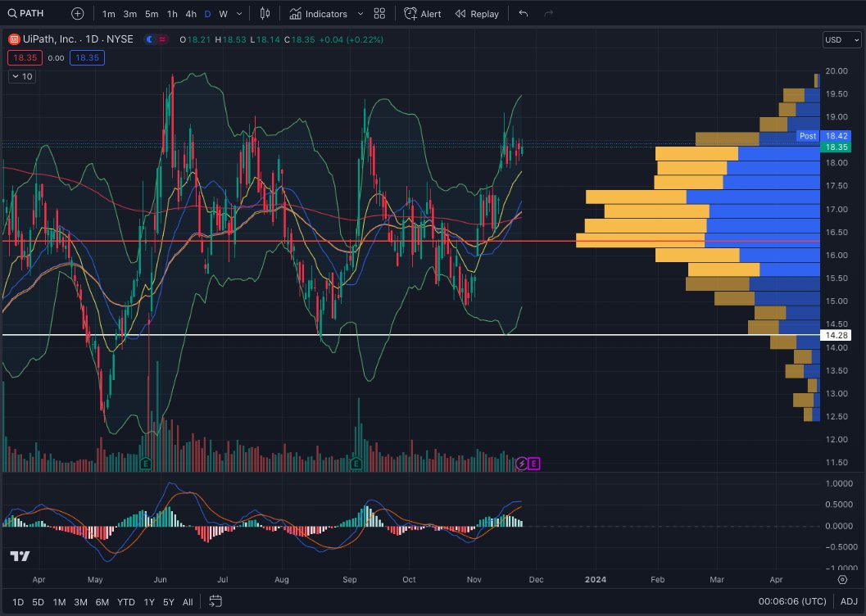Click the September earnings E marker
866x616 pixels.
coord(356,464)
